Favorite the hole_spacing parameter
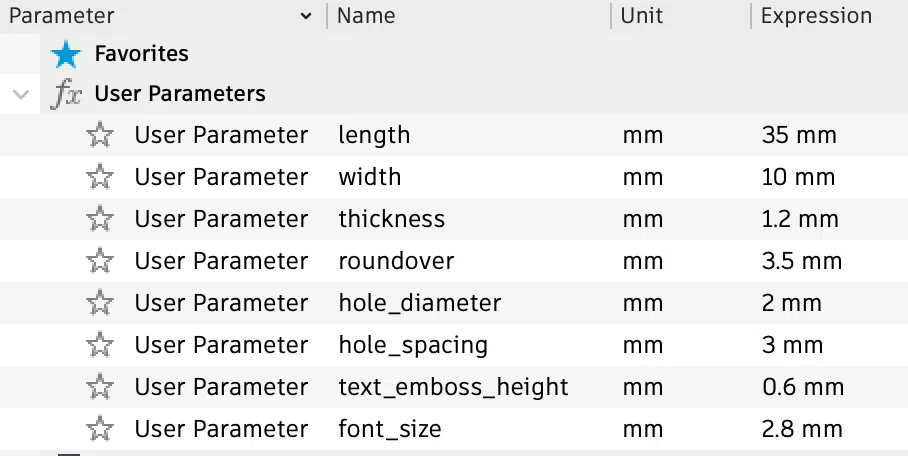The image size is (908, 456). (x=100, y=345)
